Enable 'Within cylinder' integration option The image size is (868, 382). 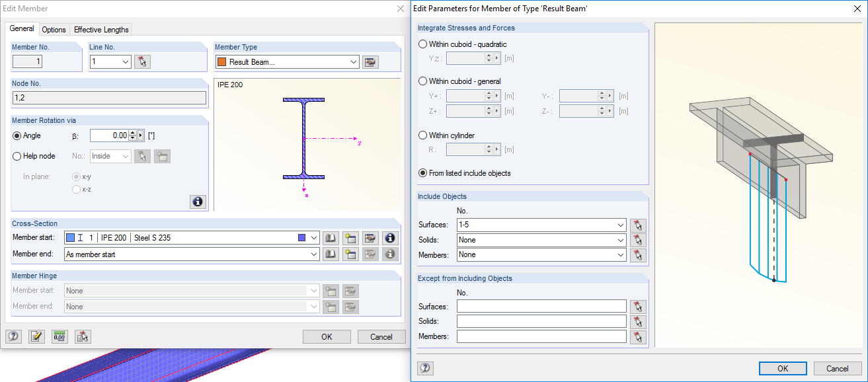[x=421, y=135]
